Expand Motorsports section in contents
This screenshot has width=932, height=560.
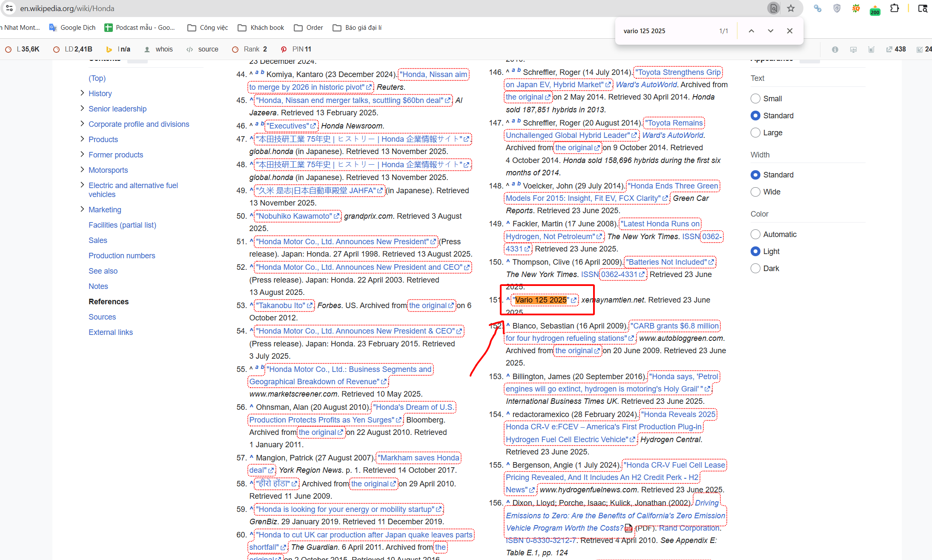coord(82,170)
